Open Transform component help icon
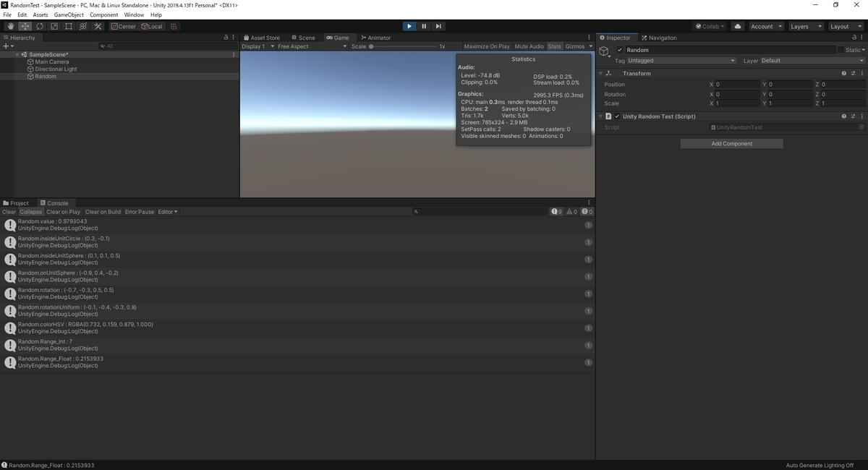Viewport: 868px width, 470px height. 844,73
